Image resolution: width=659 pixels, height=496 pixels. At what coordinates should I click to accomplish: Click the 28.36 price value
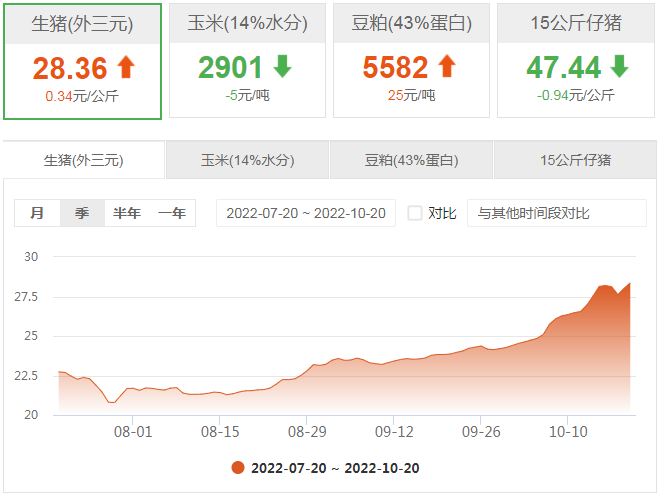click(70, 68)
